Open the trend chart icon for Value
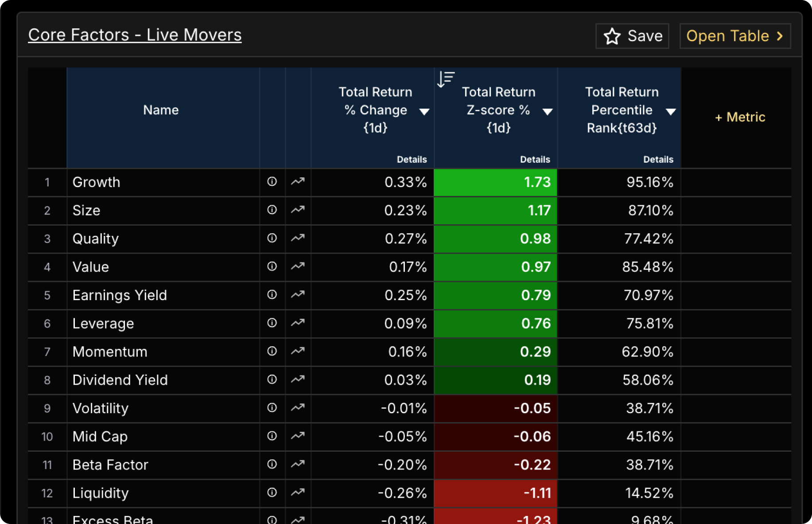This screenshot has height=524, width=812. point(298,266)
